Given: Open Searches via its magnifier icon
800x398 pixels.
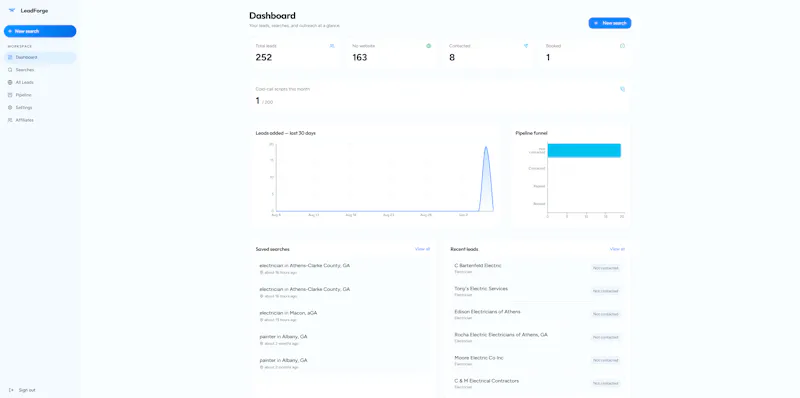Looking at the screenshot, I should (x=10, y=70).
